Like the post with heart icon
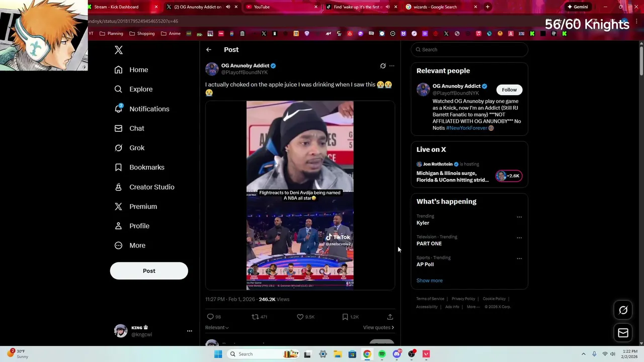Viewport: 644px width, 362px height. (x=300, y=317)
